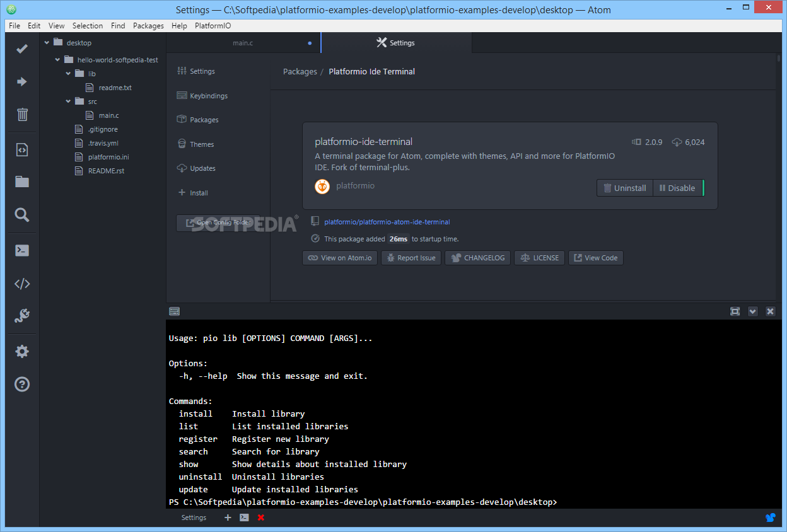The image size is (787, 532).
Task: Click the magnifier search icon in left toolbar
Action: coord(22,215)
